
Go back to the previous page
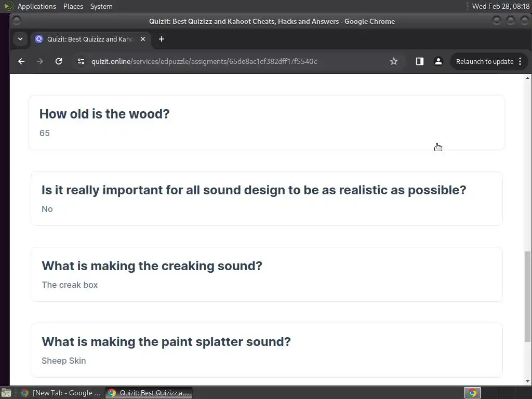click(x=21, y=61)
